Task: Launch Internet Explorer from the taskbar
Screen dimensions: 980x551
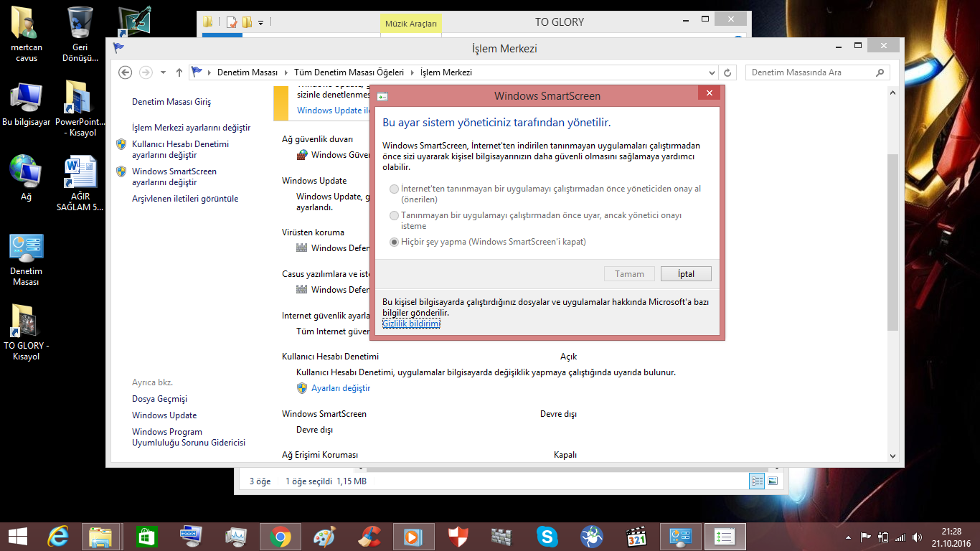Action: pos(58,537)
